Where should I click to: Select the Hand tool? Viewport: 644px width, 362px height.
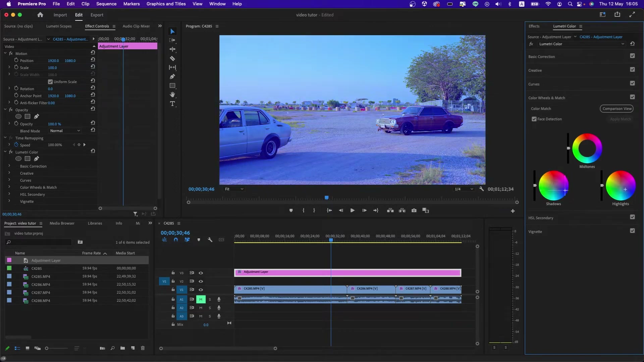[172, 95]
